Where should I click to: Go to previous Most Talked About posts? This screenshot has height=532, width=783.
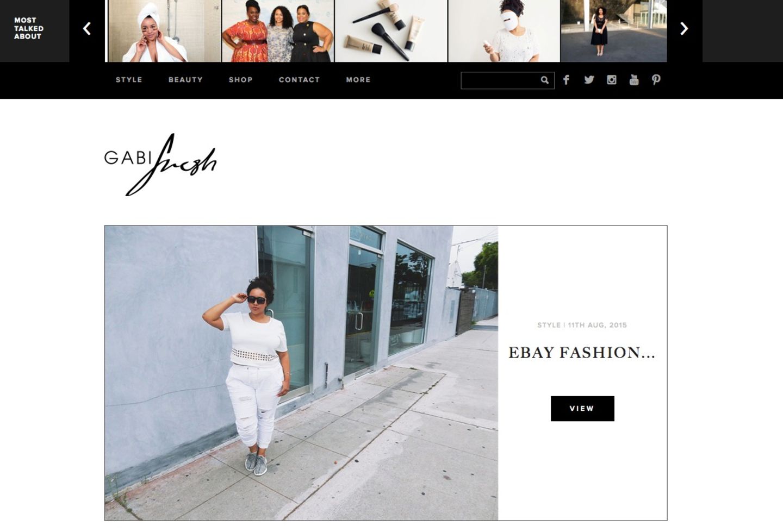pyautogui.click(x=86, y=29)
